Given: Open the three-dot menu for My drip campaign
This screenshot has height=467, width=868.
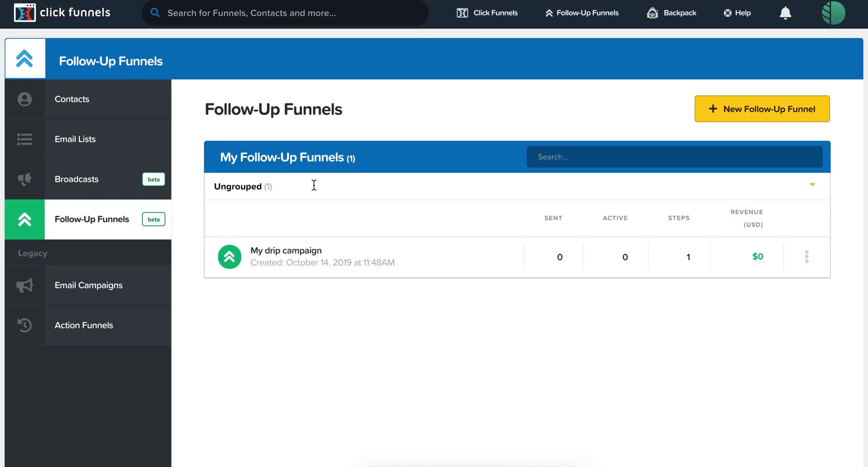Looking at the screenshot, I should click(x=807, y=257).
